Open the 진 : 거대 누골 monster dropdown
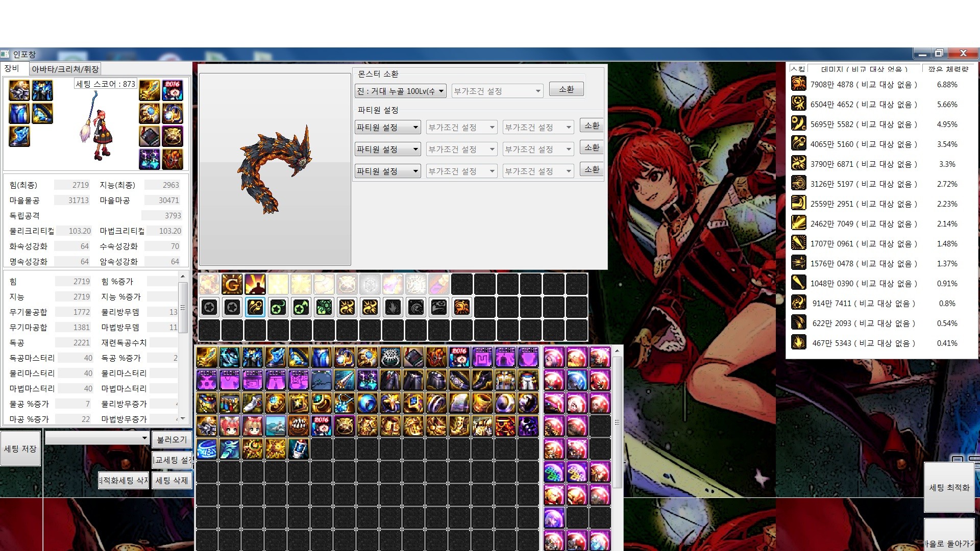 pos(401,91)
